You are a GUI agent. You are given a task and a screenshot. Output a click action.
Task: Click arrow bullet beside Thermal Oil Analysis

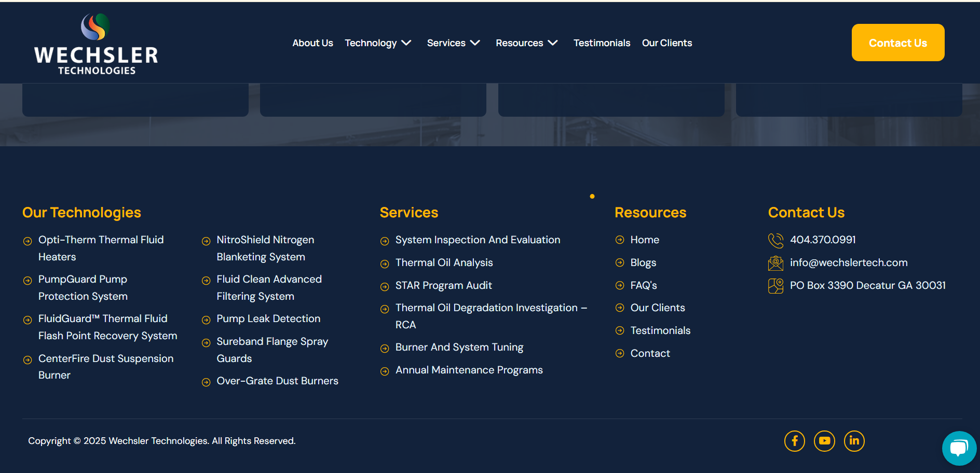(385, 264)
